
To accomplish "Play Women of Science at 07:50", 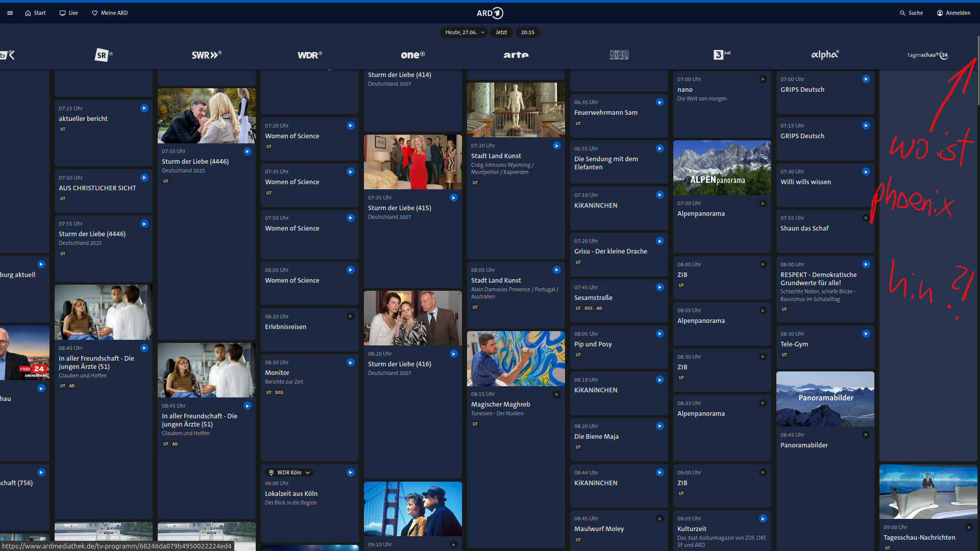I will (351, 218).
